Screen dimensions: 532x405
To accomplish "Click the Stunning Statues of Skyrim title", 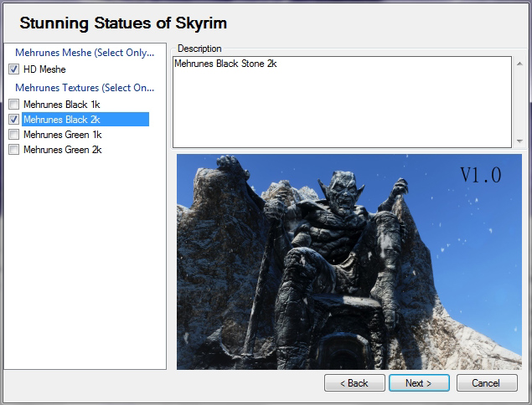I will coord(123,23).
